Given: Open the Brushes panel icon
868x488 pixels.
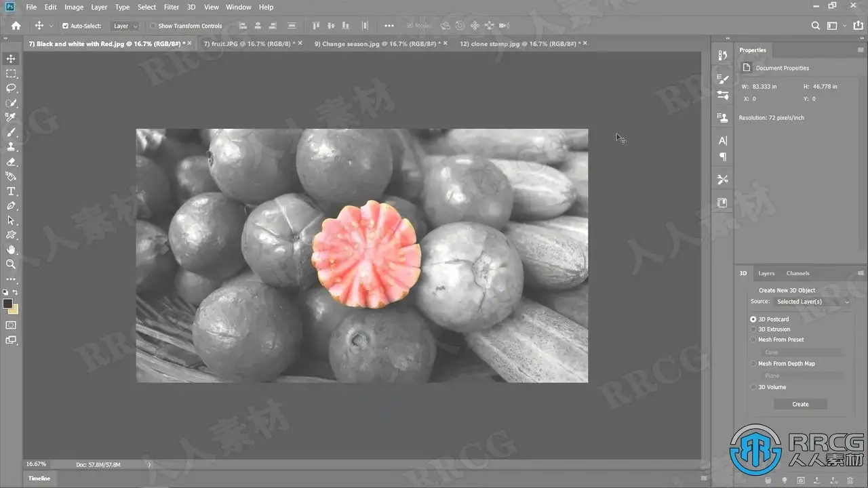Looking at the screenshot, I should 722,96.
